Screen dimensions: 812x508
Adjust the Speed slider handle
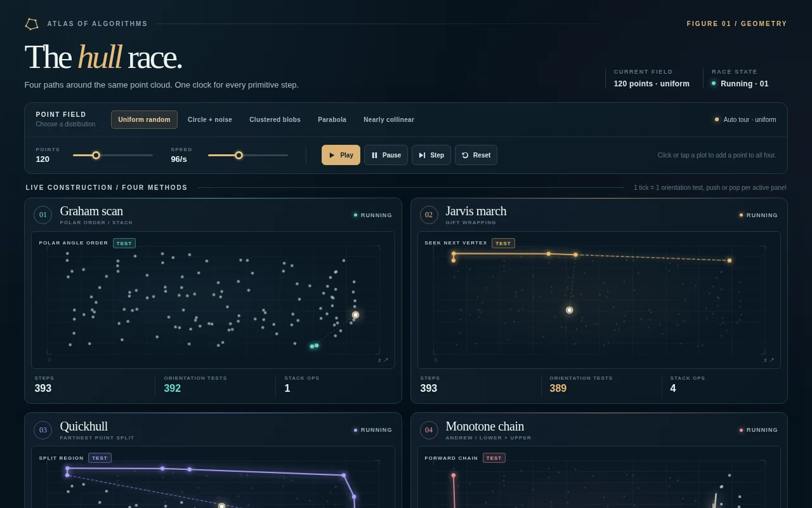(x=239, y=155)
